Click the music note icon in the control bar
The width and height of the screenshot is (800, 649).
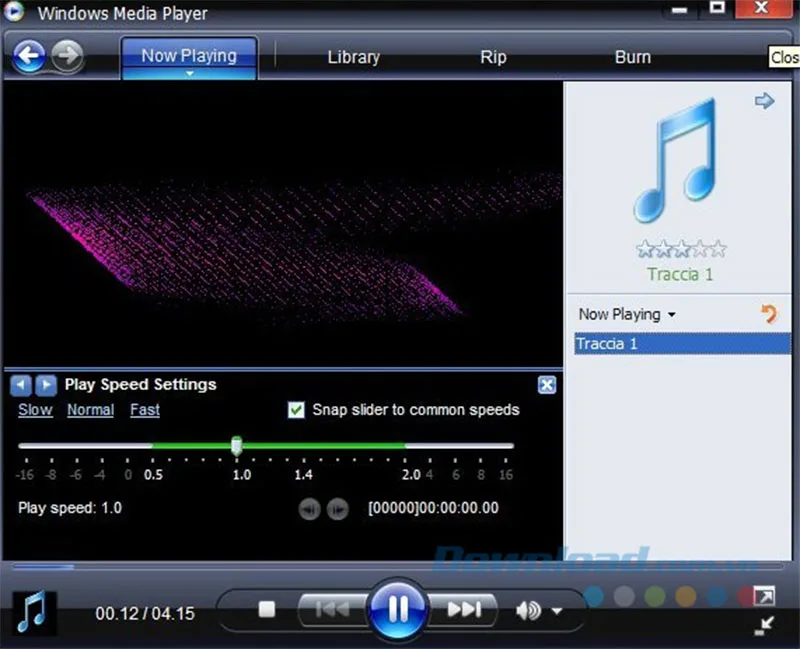[x=34, y=613]
